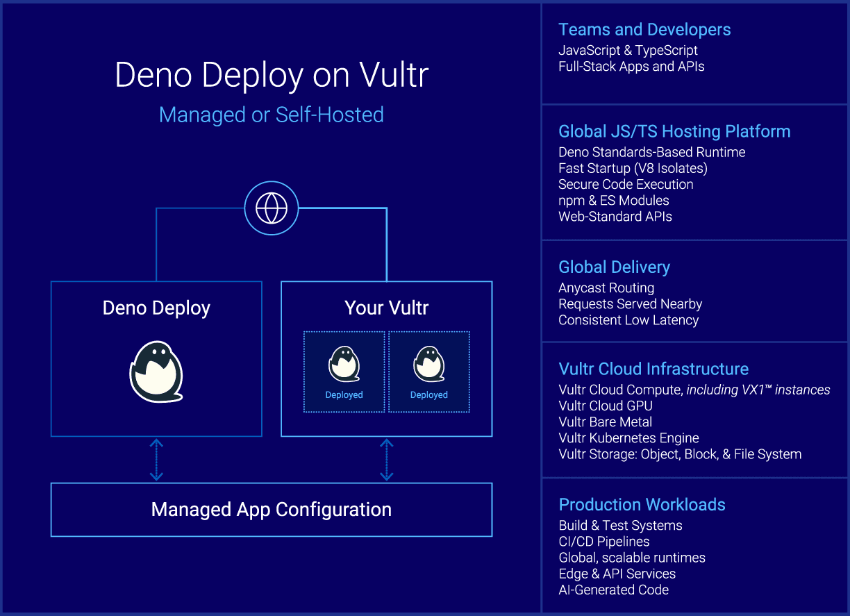Select the Global JS/TS Hosting Platform heading
The image size is (850, 616).
[x=674, y=131]
